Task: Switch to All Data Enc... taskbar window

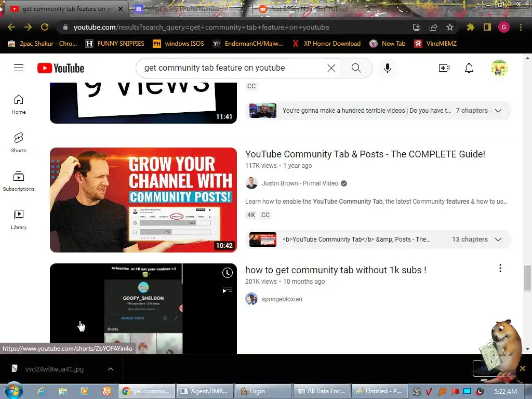Action: click(322, 391)
